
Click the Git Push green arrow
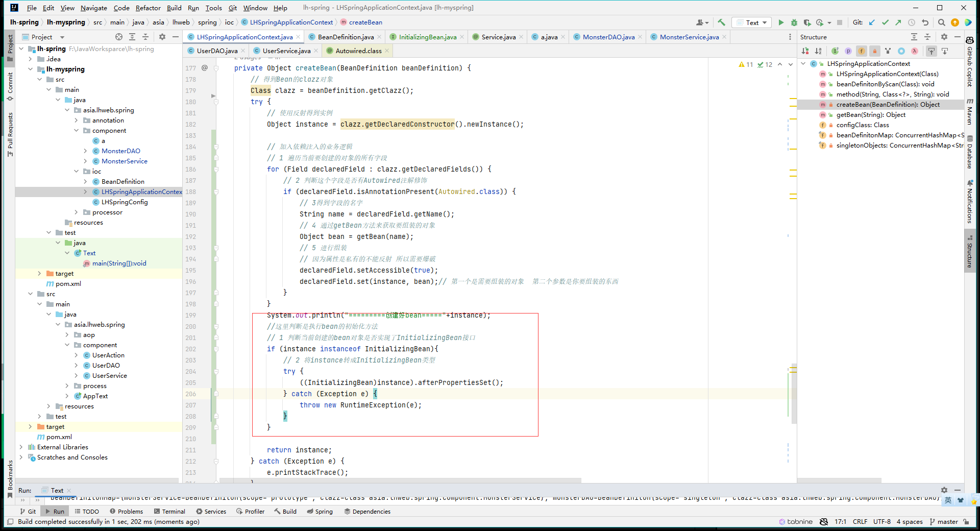(898, 22)
